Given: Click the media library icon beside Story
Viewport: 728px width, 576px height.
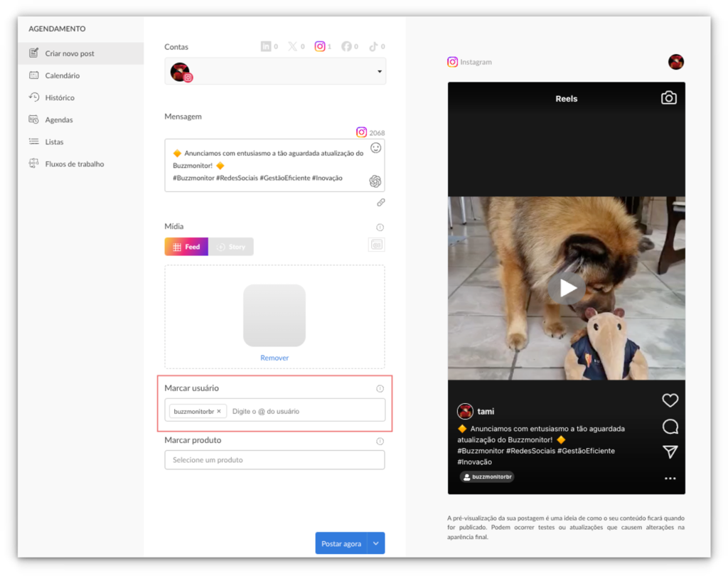Looking at the screenshot, I should click(x=376, y=245).
